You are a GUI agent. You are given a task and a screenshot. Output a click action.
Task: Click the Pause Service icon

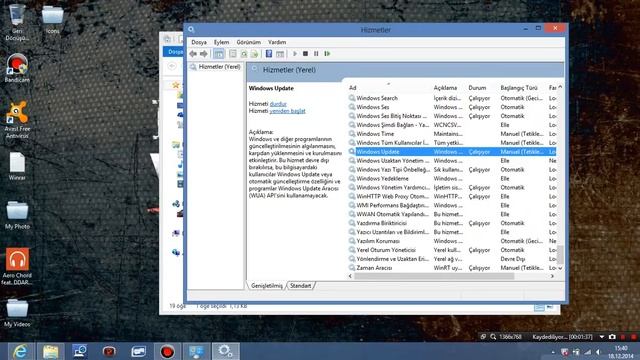[316, 53]
